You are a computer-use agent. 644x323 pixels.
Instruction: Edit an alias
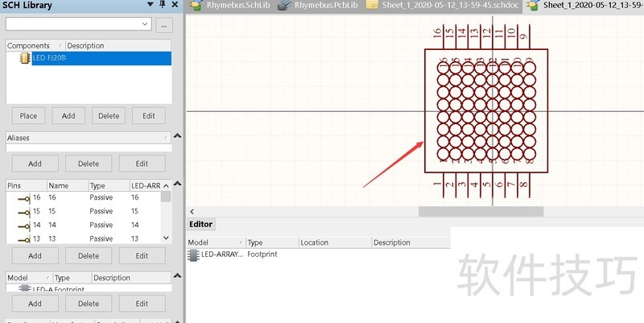142,164
